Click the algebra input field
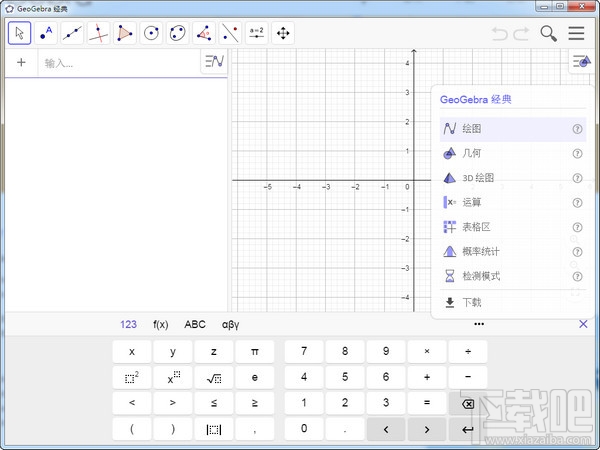 click(119, 63)
